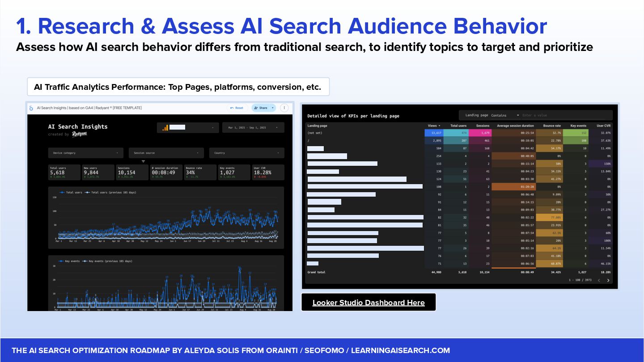Click the session duration cell 00:40:05

click(x=514, y=156)
